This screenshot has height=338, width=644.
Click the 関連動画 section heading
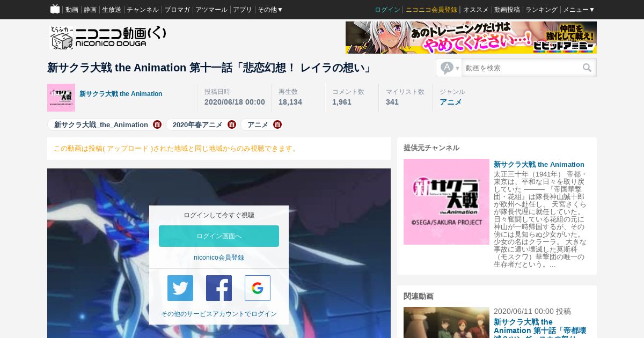coord(419,296)
